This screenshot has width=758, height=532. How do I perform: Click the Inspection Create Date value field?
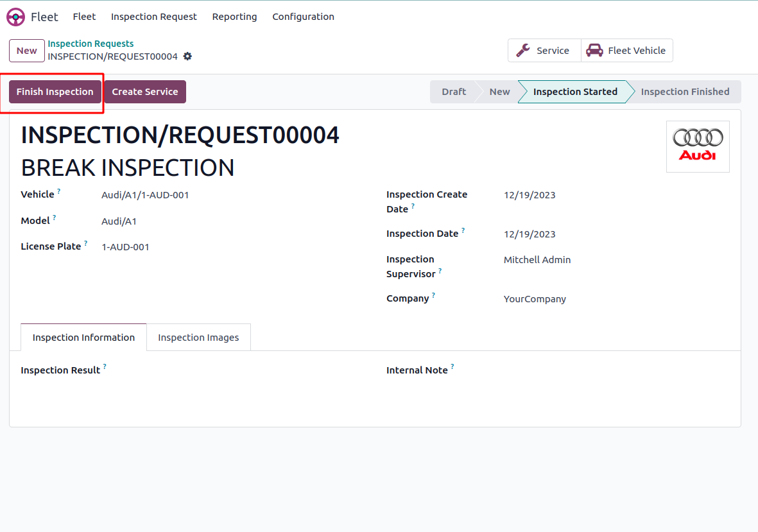coord(530,195)
